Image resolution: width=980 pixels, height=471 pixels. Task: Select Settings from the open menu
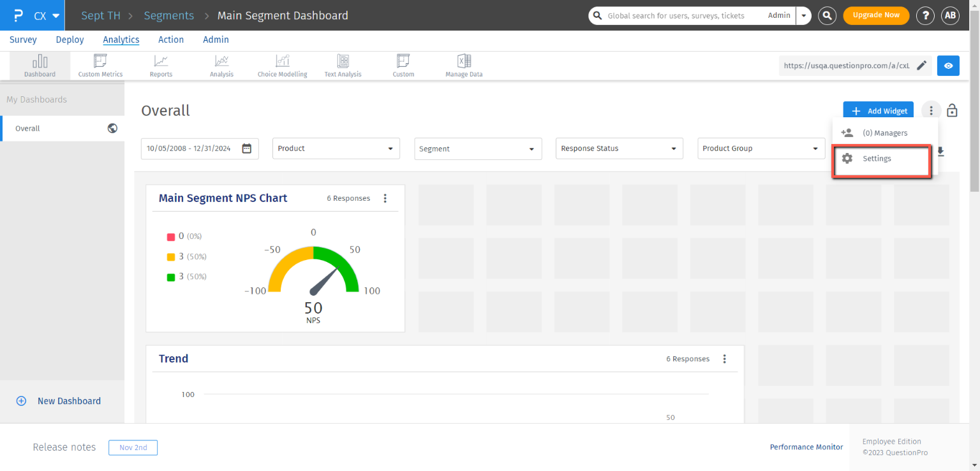pyautogui.click(x=877, y=159)
